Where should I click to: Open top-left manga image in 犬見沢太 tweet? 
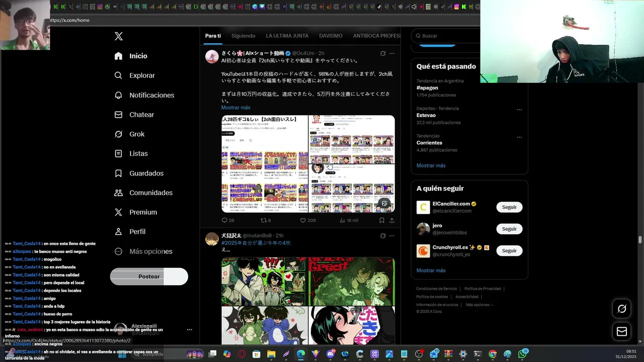(x=264, y=282)
